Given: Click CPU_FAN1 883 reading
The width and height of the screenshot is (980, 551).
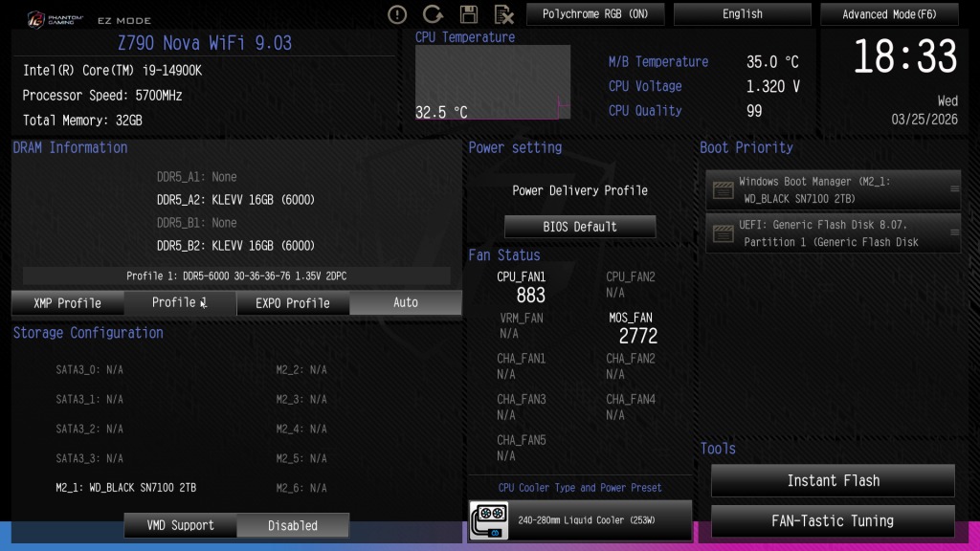Looking at the screenshot, I should pyautogui.click(x=530, y=295).
